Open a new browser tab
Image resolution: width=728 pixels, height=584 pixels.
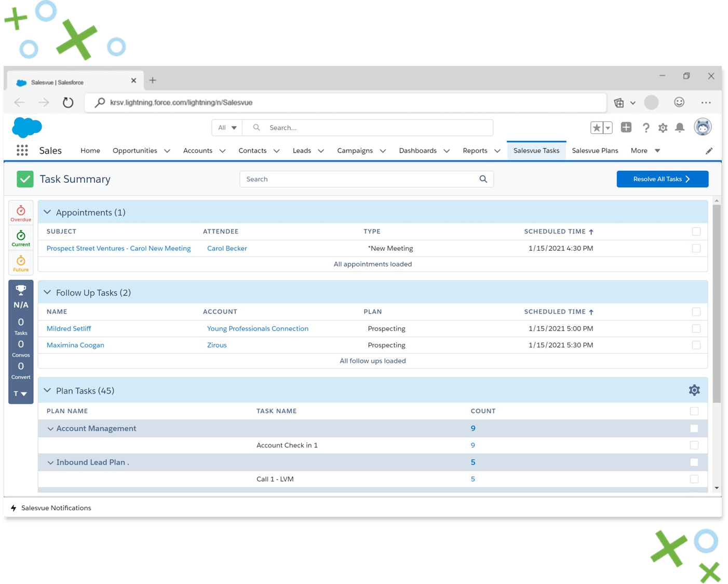point(153,80)
